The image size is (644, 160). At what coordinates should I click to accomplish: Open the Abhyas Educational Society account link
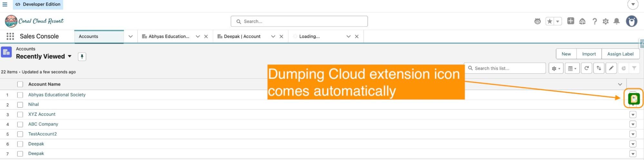[57, 95]
